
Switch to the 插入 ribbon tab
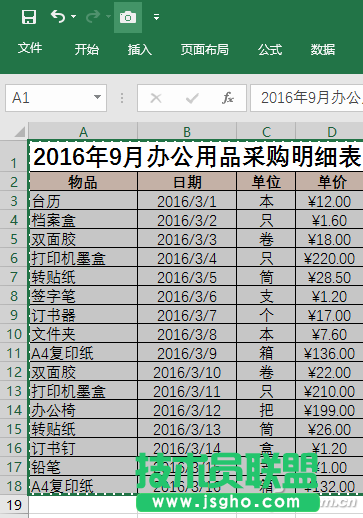[140, 49]
